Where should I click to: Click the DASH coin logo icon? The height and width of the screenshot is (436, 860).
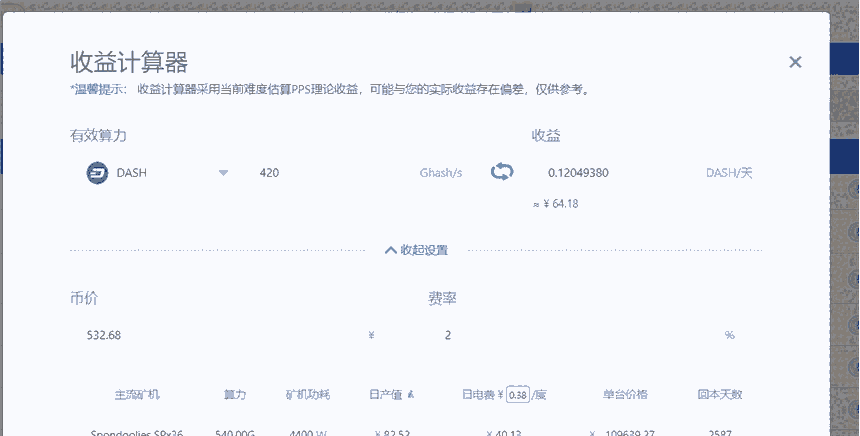click(97, 172)
